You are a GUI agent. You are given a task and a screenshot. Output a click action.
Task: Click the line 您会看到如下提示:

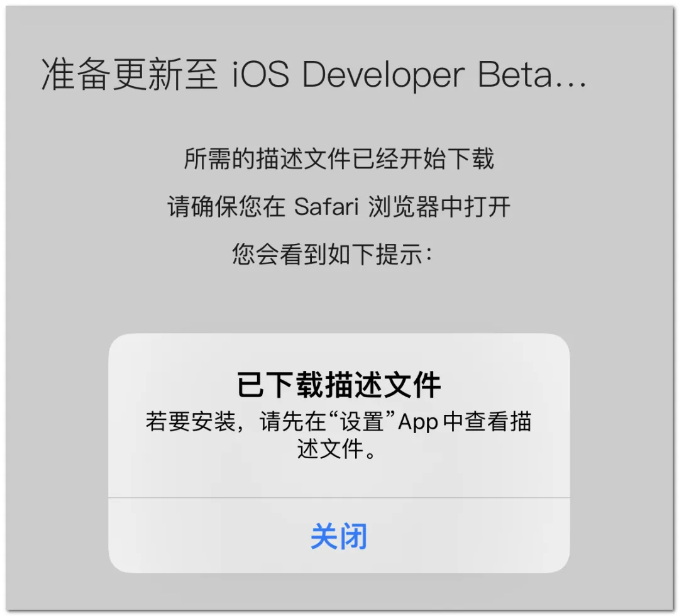click(x=333, y=253)
